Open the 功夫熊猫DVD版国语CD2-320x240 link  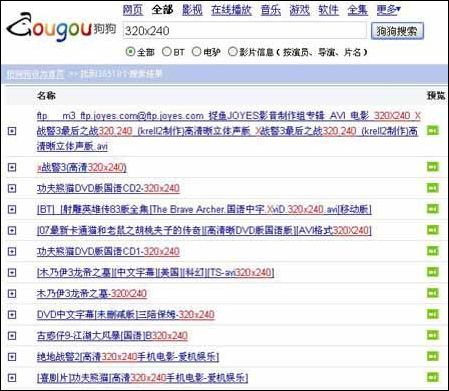(x=108, y=188)
